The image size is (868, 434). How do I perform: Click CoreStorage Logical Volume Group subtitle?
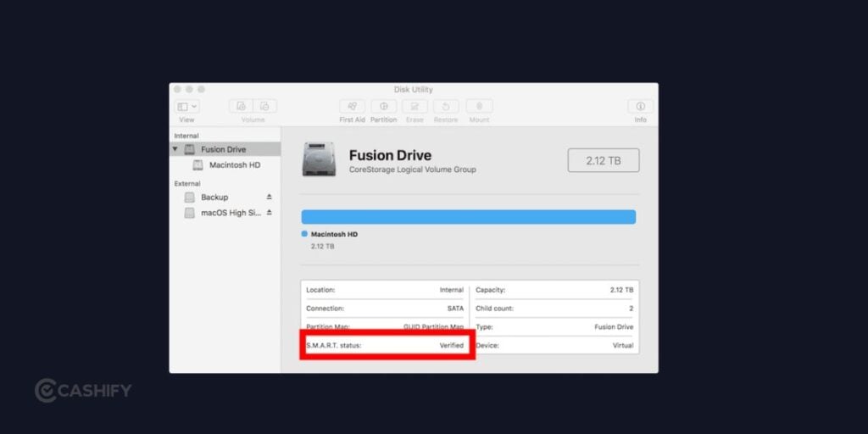413,170
